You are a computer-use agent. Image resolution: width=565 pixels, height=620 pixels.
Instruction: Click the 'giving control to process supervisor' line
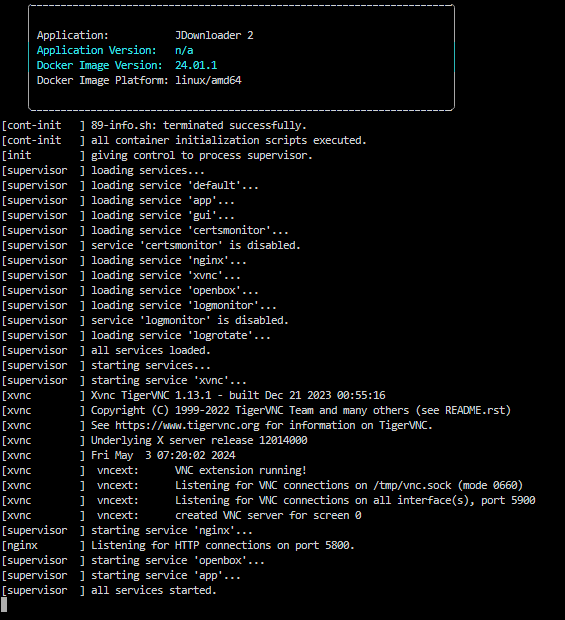coord(157,155)
